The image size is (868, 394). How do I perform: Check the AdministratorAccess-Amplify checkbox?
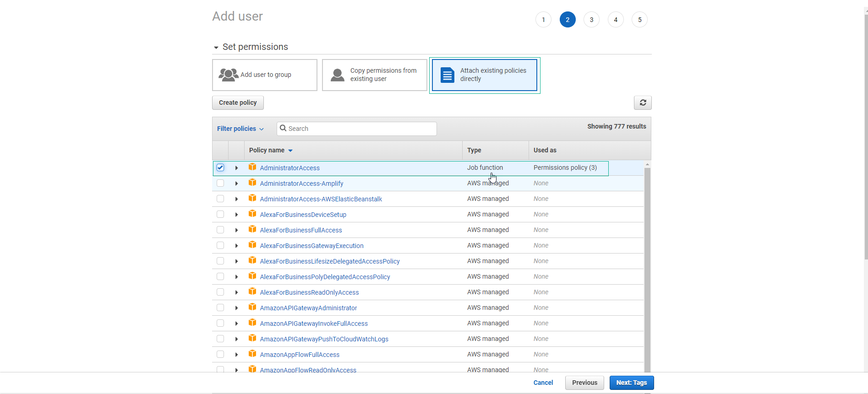[220, 183]
